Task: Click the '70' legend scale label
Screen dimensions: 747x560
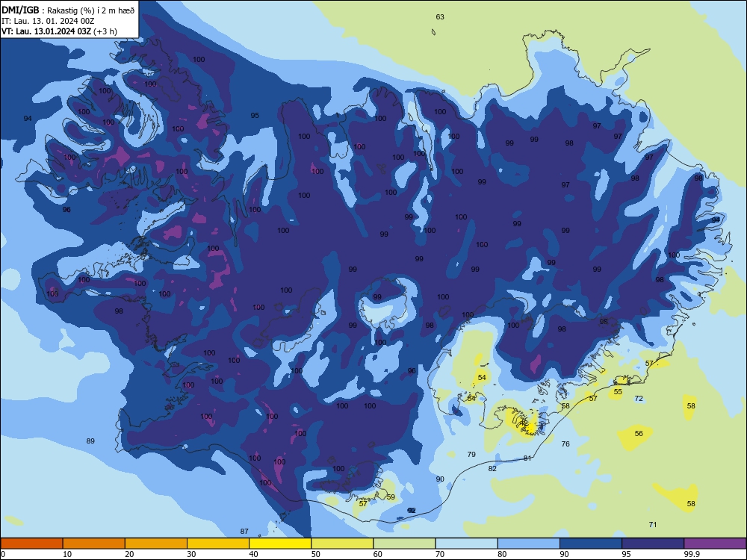Action: click(440, 554)
